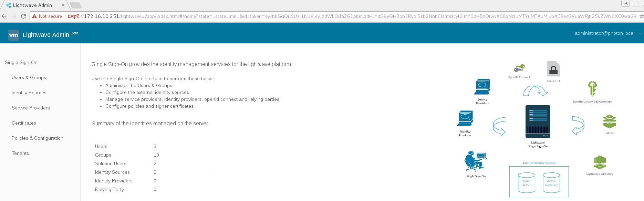
Task: Click the Not secure warning triangle
Action: coord(34,16)
